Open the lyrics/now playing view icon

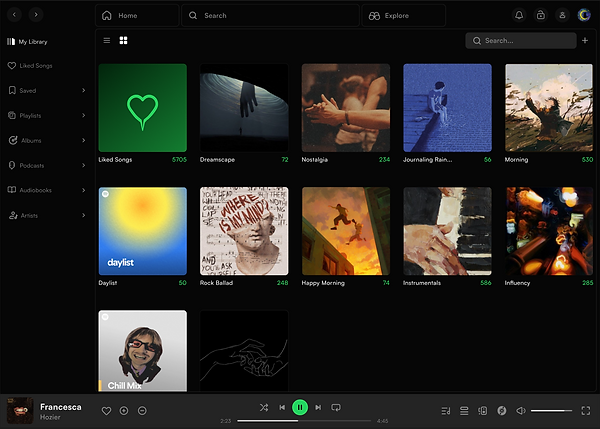coord(446,411)
